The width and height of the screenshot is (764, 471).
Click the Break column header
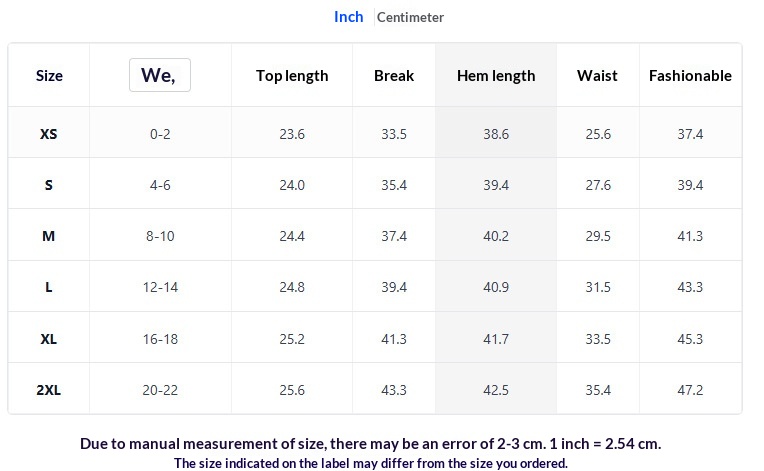tap(394, 75)
